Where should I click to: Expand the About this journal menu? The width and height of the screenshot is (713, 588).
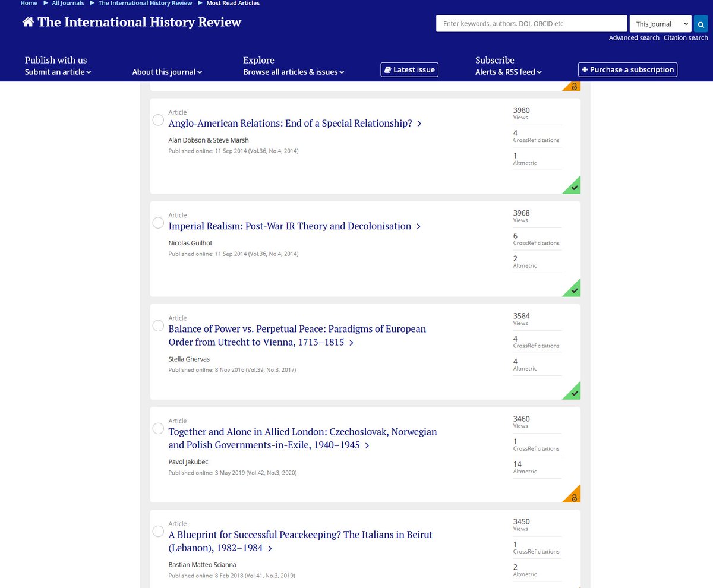[x=167, y=72]
